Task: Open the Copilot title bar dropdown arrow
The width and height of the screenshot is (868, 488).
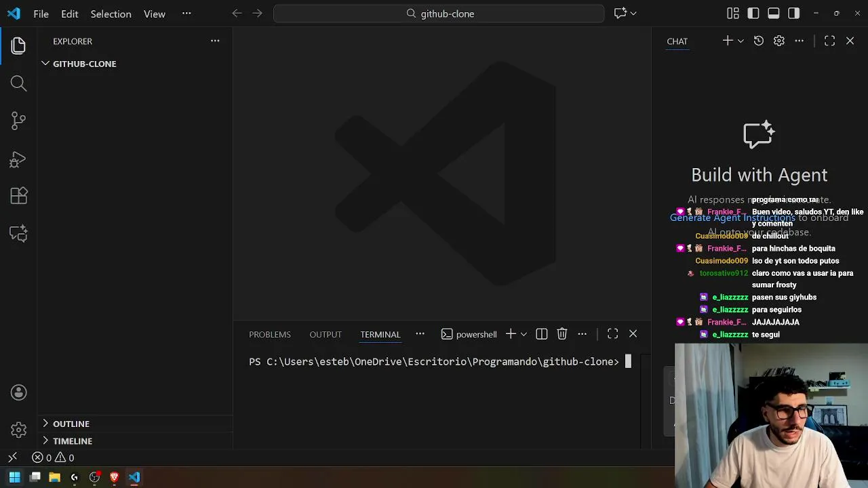Action: (x=633, y=13)
